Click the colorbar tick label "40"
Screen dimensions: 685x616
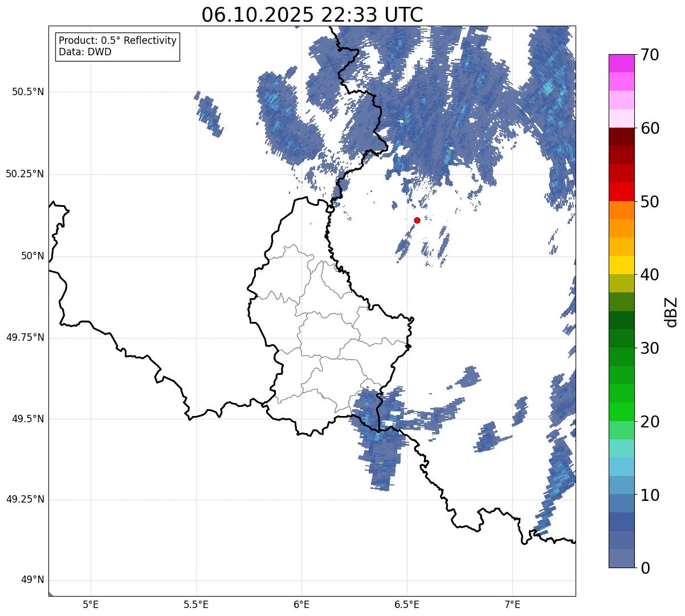[650, 275]
